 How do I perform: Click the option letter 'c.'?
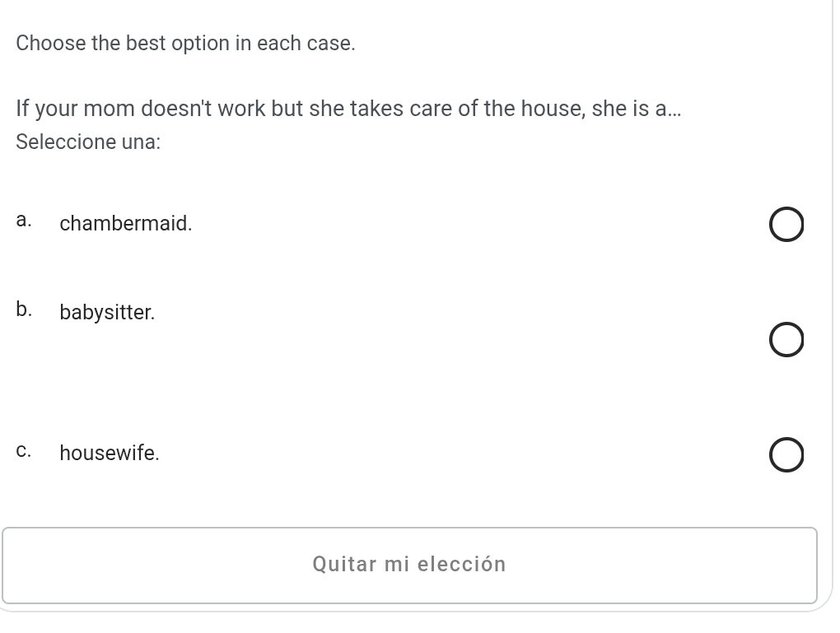(24, 451)
